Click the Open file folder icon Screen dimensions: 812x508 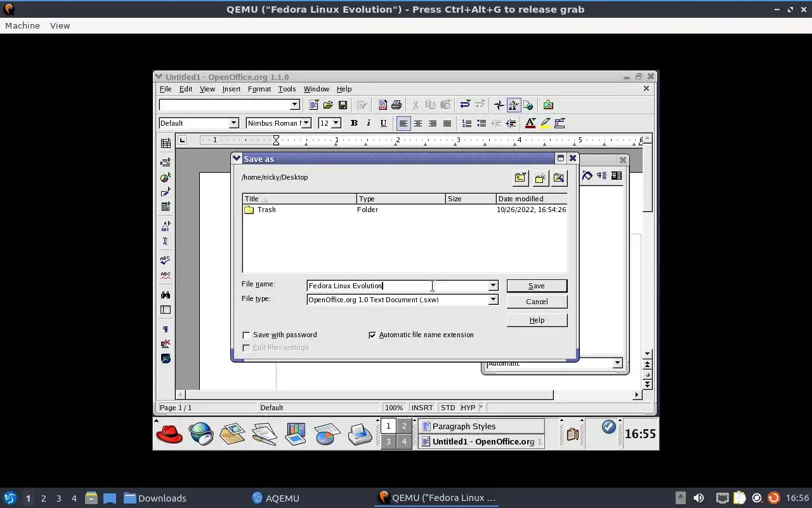tap(328, 105)
